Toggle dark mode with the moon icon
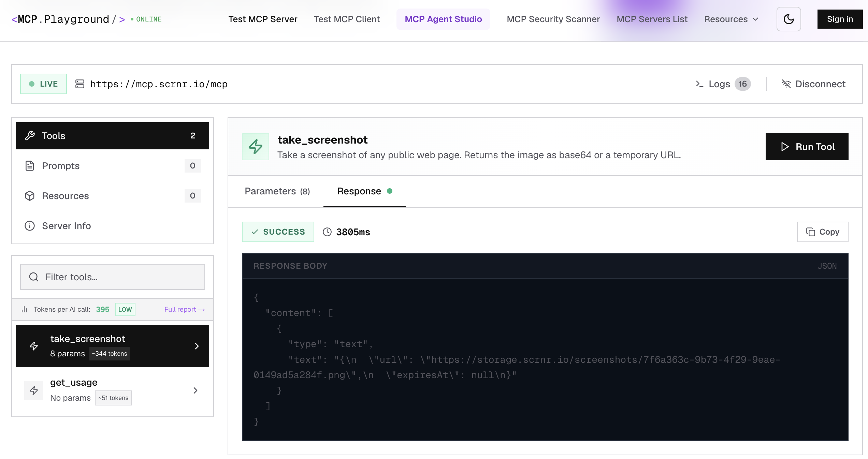 [x=789, y=19]
